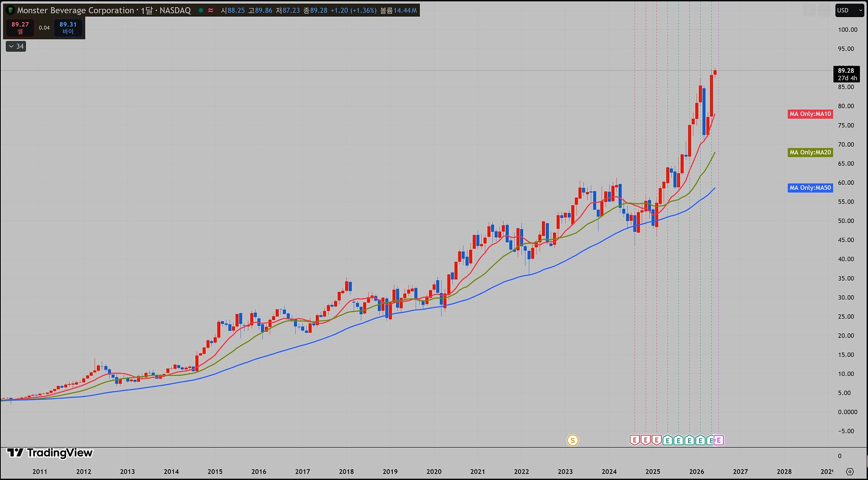Click the pink approximate-equals data icon in header
Screen dimensions: 868x480
(211, 10)
